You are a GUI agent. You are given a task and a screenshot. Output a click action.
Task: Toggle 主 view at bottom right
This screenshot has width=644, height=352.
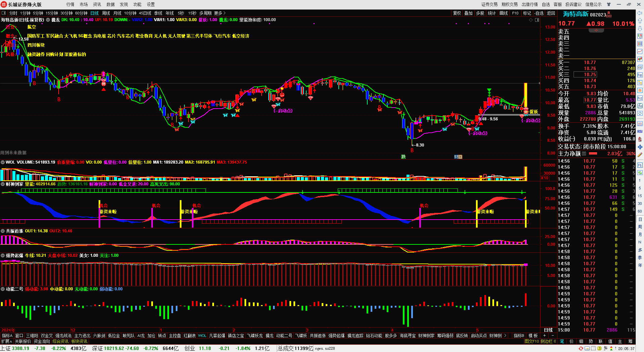pos(620,341)
